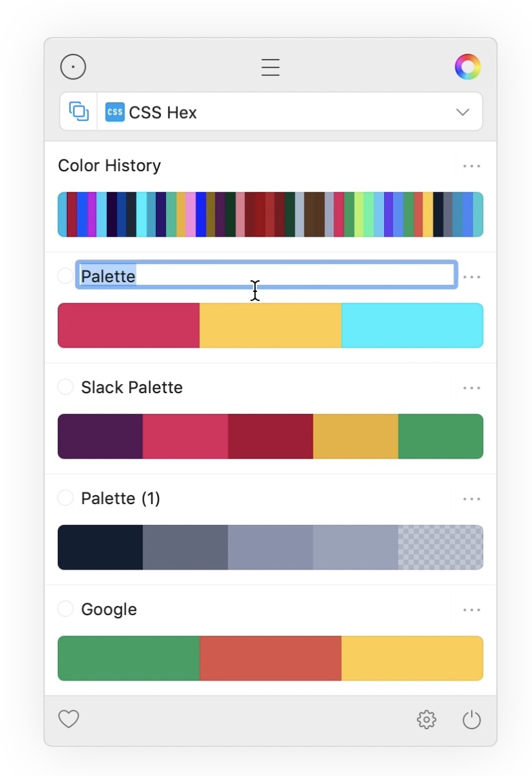Viewport: 532px width, 776px height.
Task: Click the color picker target icon
Action: coord(73,67)
